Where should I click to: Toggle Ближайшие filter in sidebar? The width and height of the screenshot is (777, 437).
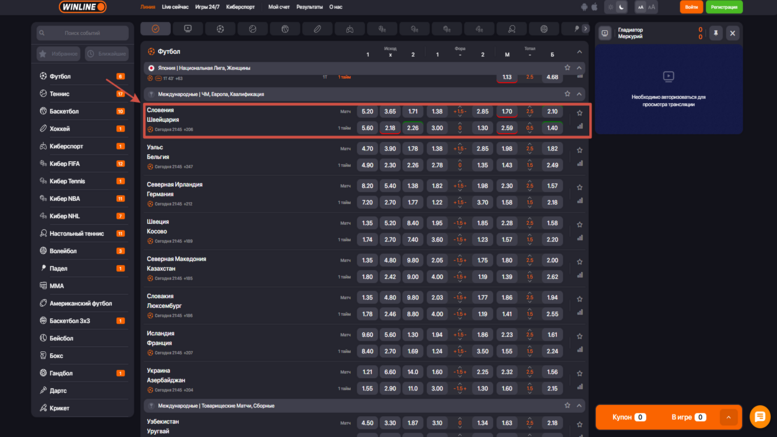pos(107,53)
